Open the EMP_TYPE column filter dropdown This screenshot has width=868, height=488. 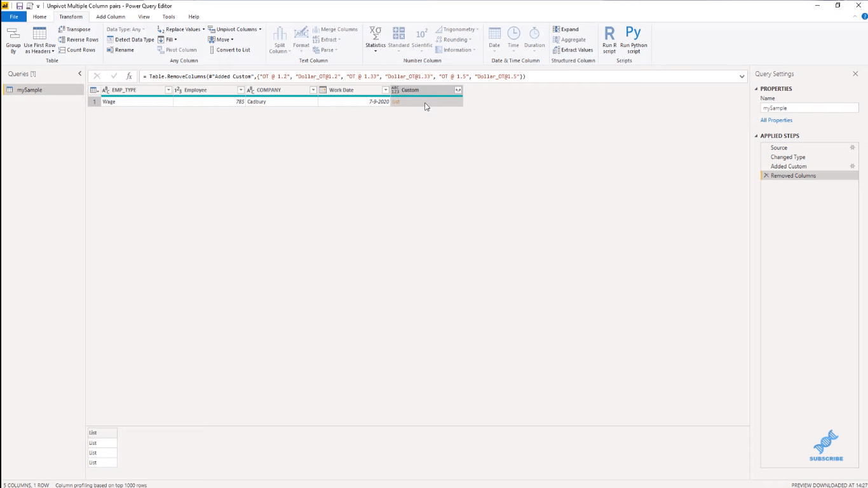pos(168,90)
